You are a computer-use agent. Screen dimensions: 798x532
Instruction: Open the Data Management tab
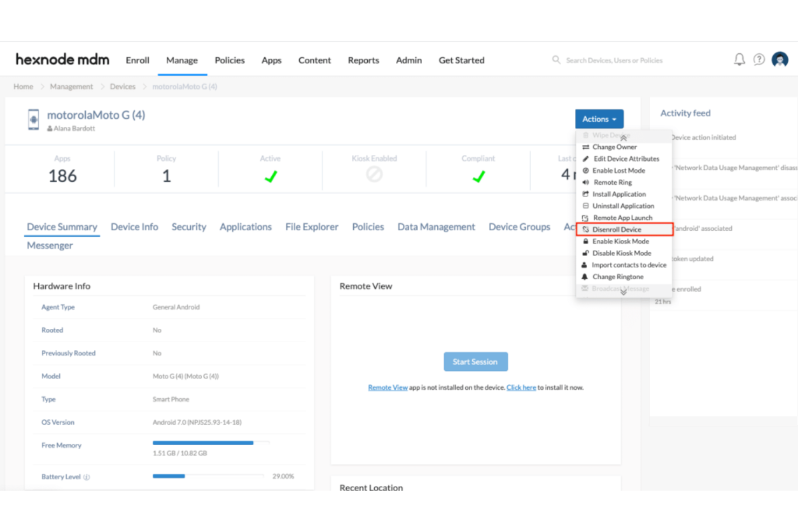[x=436, y=226]
